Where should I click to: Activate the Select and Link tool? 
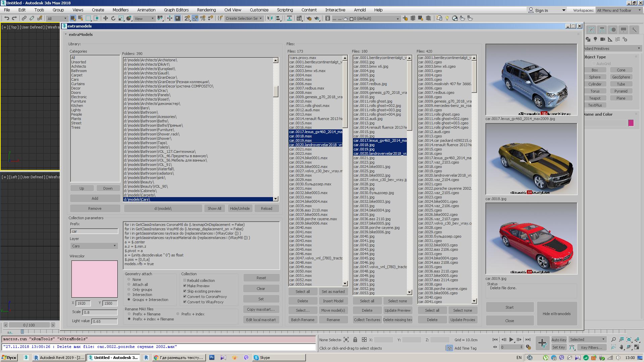tap(24, 18)
